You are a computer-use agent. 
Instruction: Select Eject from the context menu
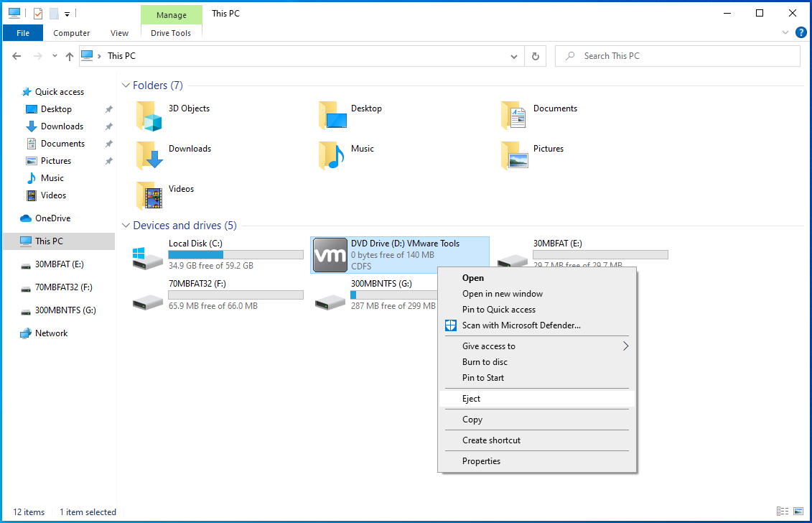(x=472, y=398)
